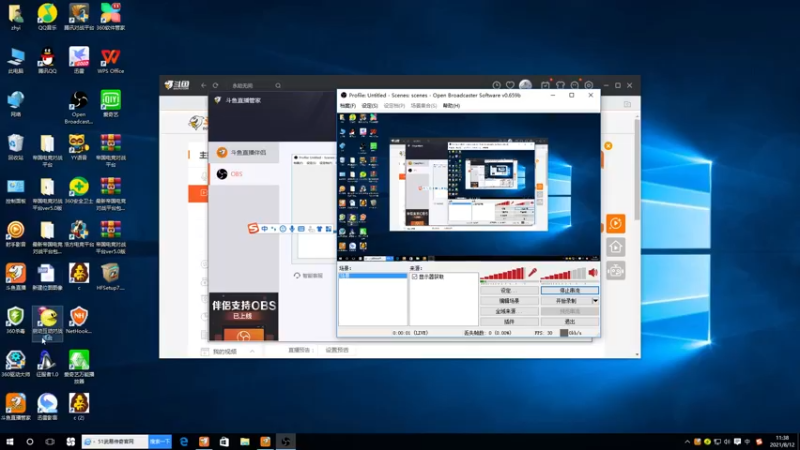Click the Sogou toolbar microphone icon

tap(292, 229)
